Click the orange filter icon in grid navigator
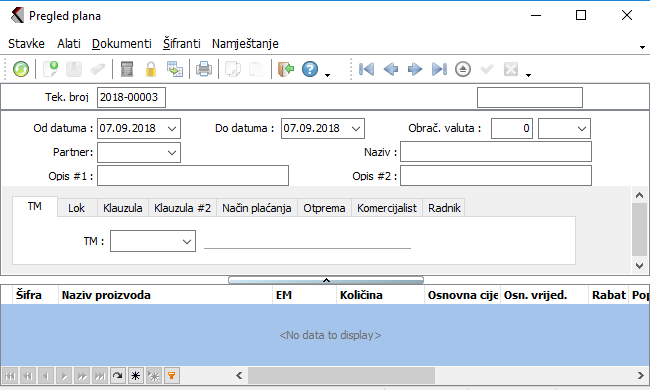The image size is (650, 390). coord(172,376)
